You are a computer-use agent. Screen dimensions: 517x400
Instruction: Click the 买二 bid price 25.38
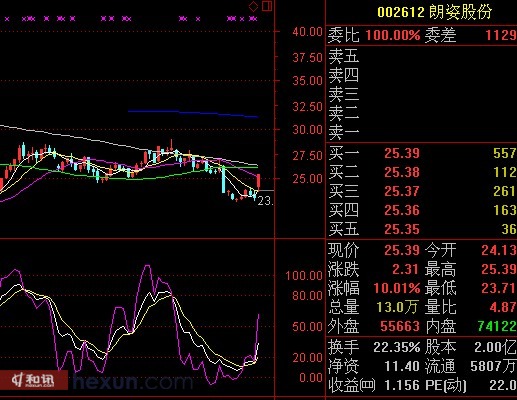[x=402, y=172]
